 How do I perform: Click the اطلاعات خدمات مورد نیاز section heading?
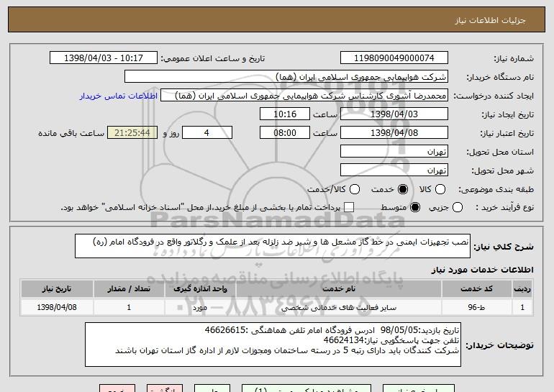(x=482, y=270)
